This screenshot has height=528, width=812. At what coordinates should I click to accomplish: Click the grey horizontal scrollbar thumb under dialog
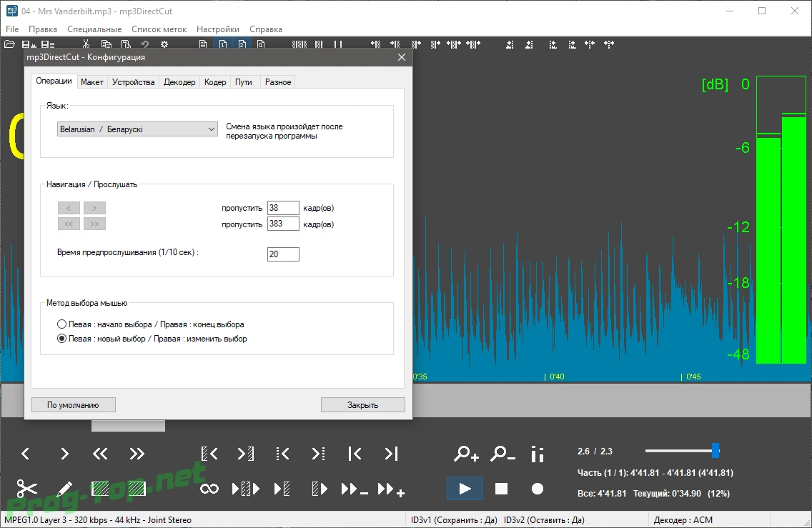tap(129, 426)
